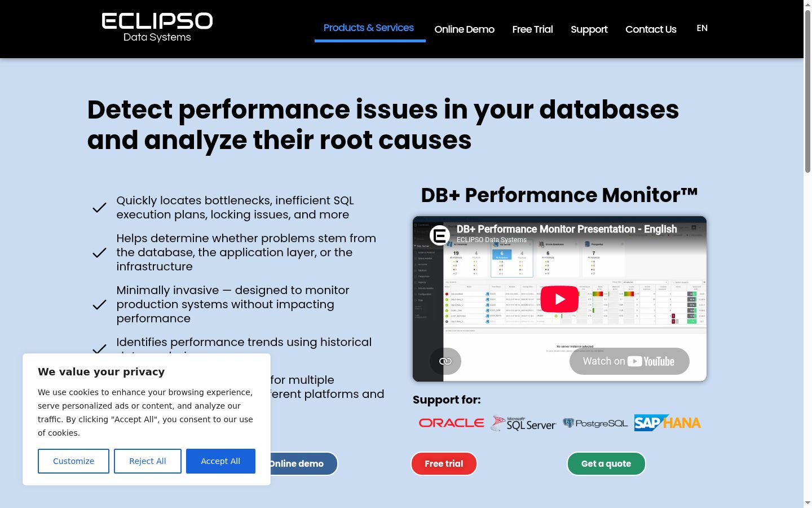Click the green Get a quote button
The height and width of the screenshot is (508, 812).
606,463
